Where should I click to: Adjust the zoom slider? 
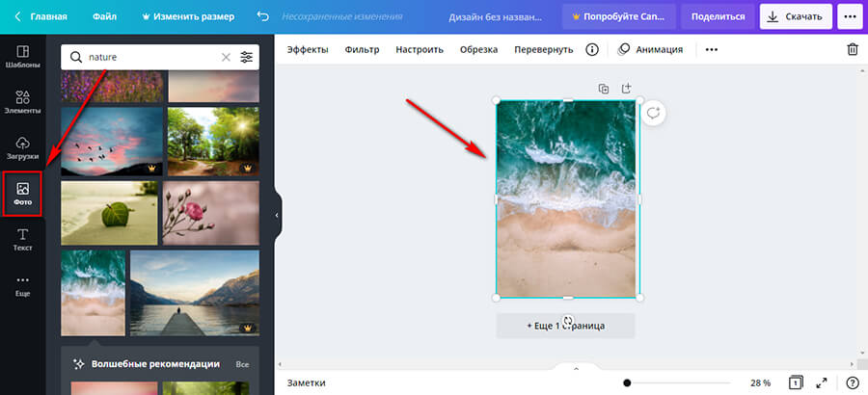point(678,382)
